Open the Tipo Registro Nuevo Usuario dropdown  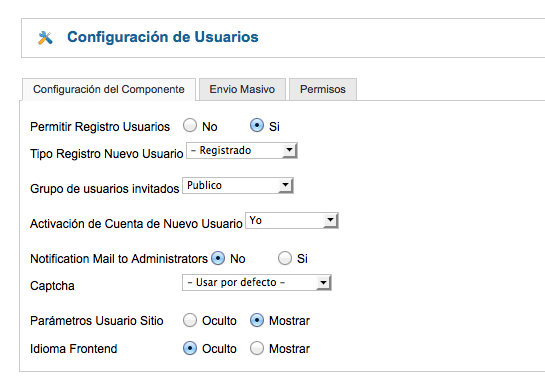click(x=242, y=151)
